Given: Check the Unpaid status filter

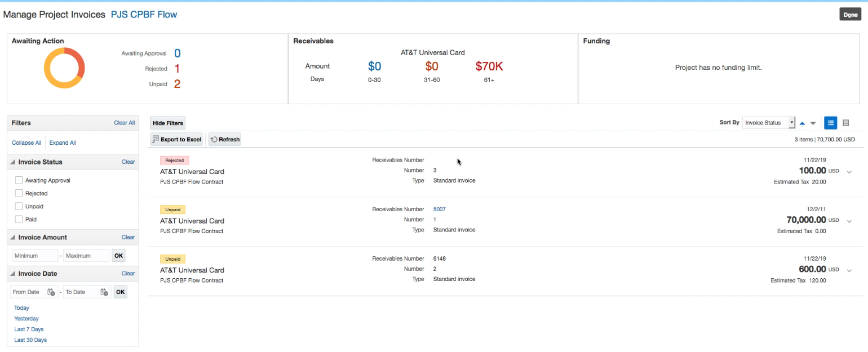Looking at the screenshot, I should pyautogui.click(x=19, y=206).
